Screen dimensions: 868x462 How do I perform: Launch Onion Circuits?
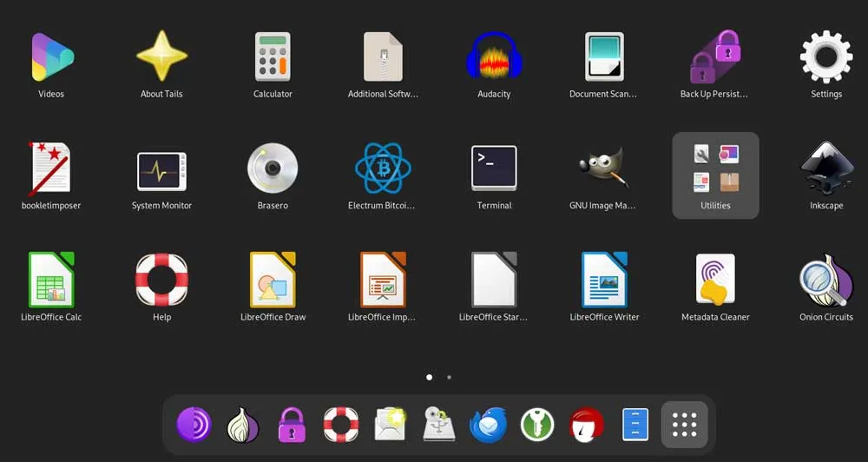(826, 280)
